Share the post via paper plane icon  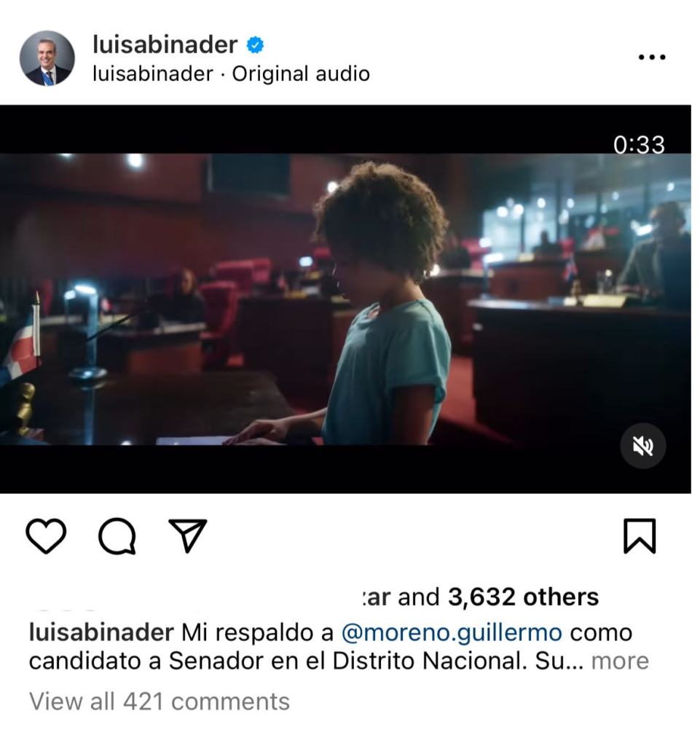click(188, 535)
